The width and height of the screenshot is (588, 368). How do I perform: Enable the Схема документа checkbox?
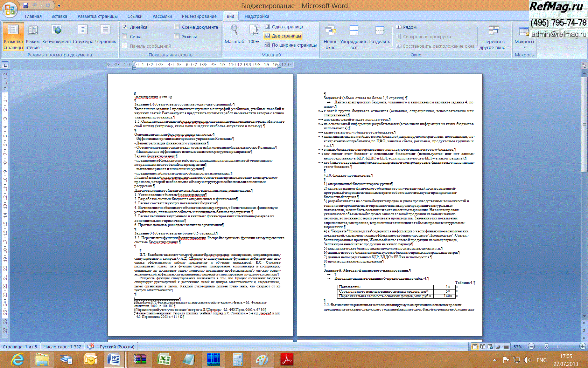coord(177,27)
